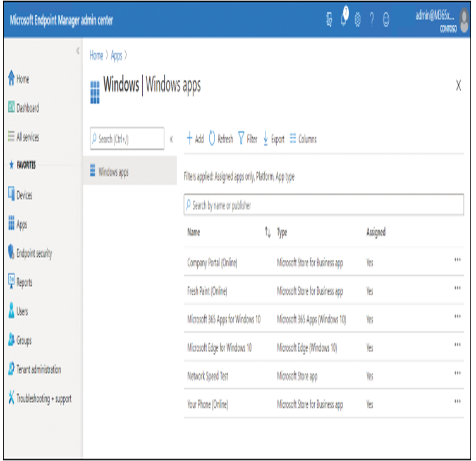
Task: Open Fresh Paint (Online) app
Action: (x=207, y=291)
